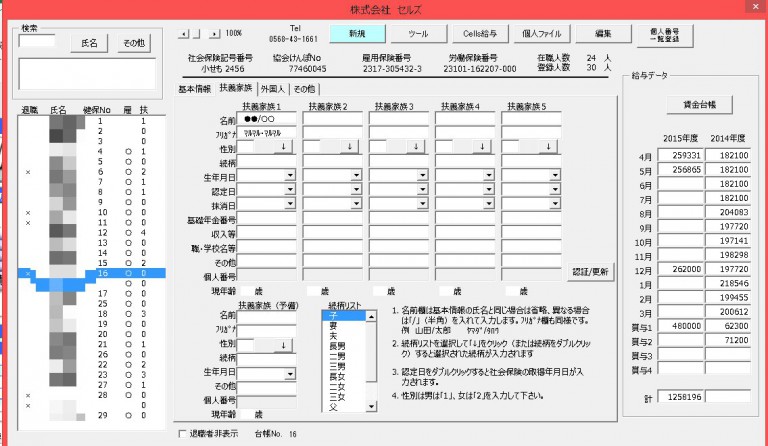Select employee row with 健保No 1
Image resolution: width=768 pixels, height=446 pixels.
(92, 121)
